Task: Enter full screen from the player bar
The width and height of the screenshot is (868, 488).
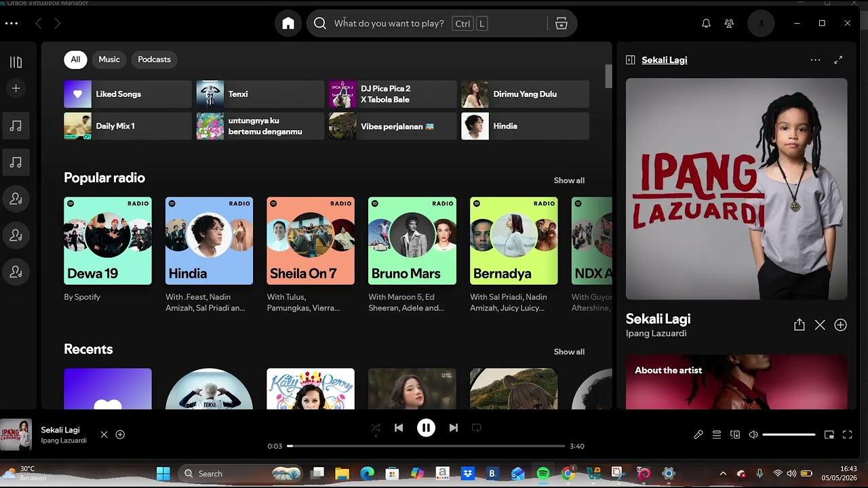Action: pyautogui.click(x=847, y=434)
